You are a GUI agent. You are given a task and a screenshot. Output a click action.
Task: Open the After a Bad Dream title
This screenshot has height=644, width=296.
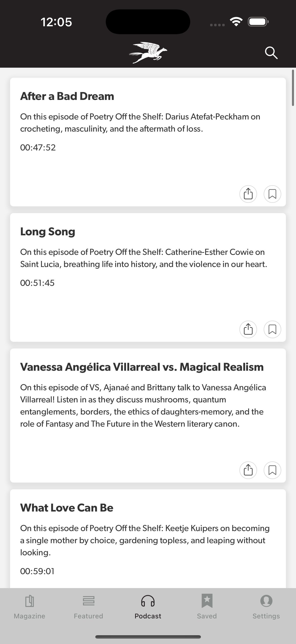67,96
